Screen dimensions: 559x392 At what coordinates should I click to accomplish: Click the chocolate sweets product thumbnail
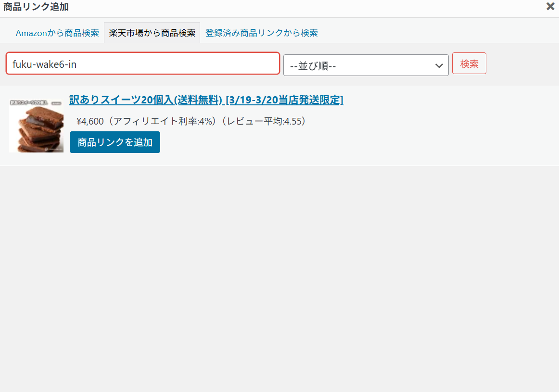tap(36, 126)
